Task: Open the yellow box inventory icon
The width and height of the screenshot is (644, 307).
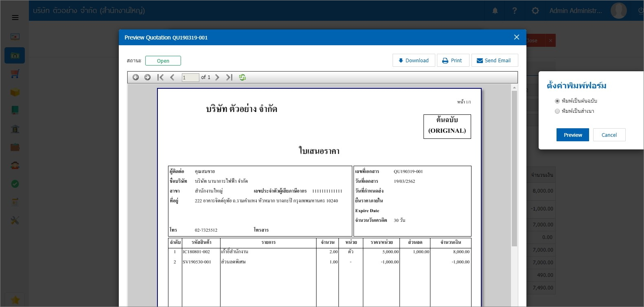Action: pyautogui.click(x=15, y=92)
